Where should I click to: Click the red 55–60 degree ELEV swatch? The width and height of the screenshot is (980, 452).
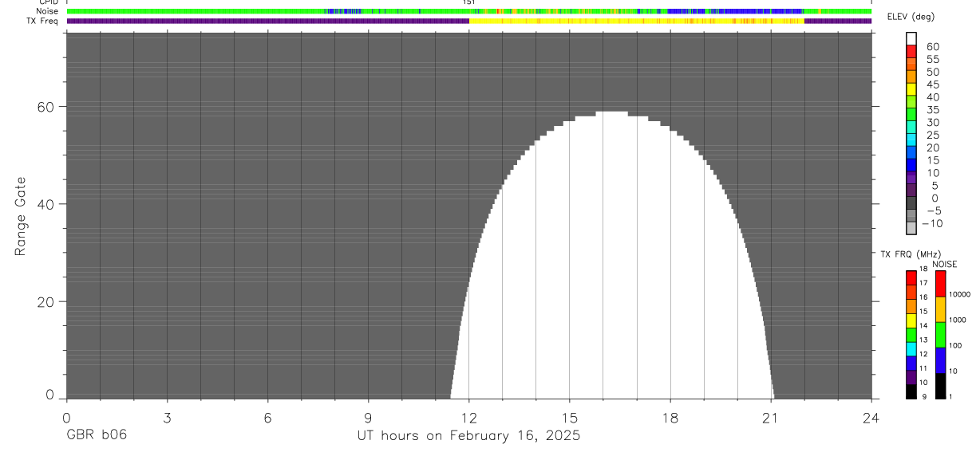click(911, 53)
